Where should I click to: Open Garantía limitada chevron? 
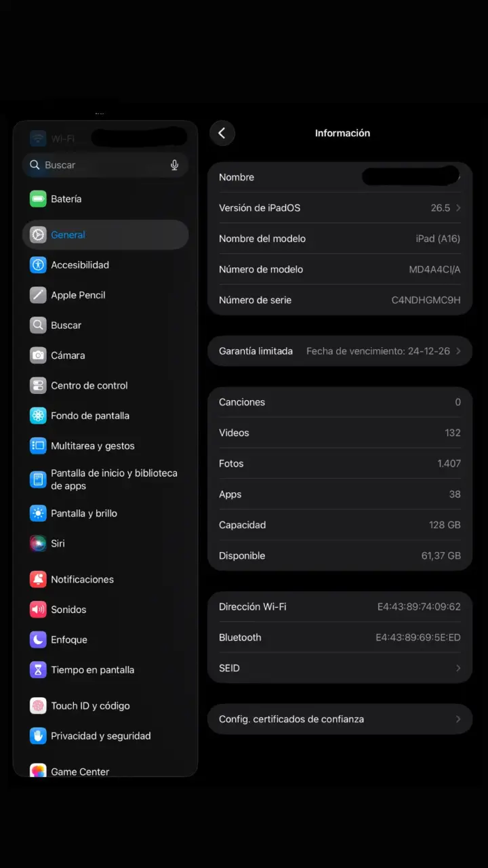tap(458, 351)
